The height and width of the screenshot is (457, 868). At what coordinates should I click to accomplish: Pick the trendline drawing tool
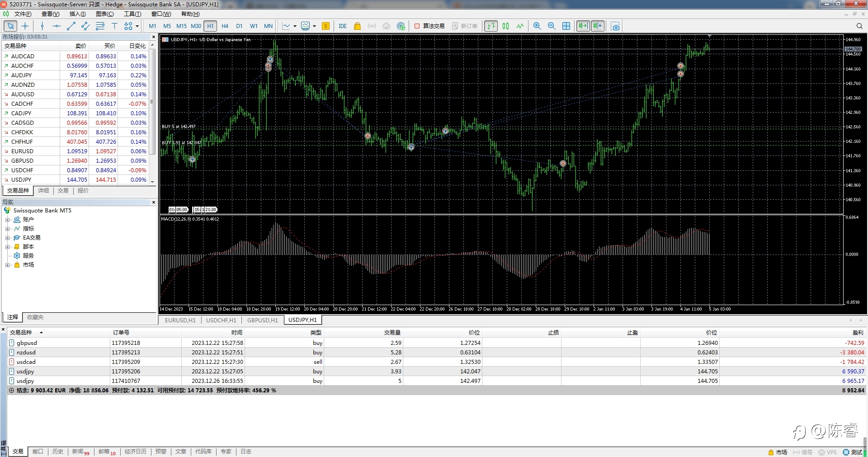[x=71, y=26]
